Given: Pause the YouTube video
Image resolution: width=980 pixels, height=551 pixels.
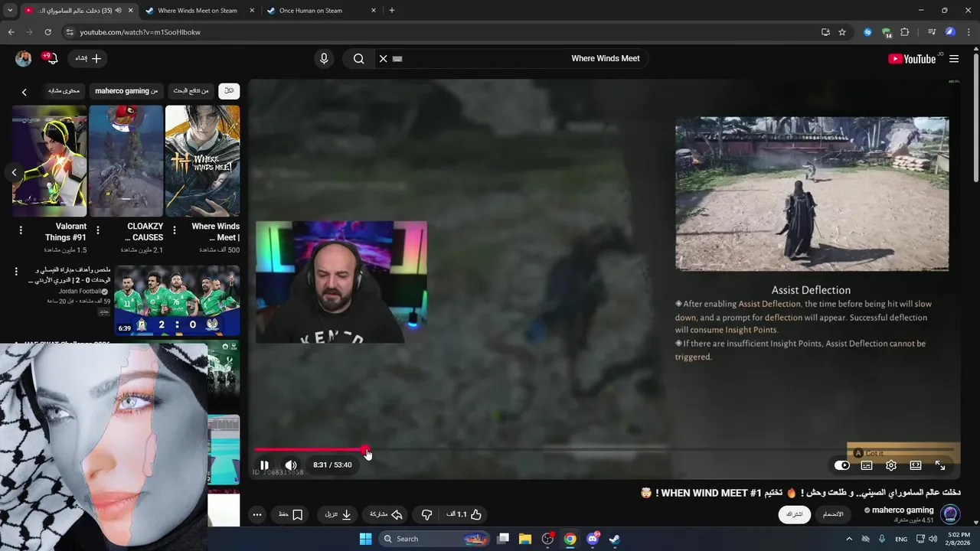Looking at the screenshot, I should tap(264, 465).
